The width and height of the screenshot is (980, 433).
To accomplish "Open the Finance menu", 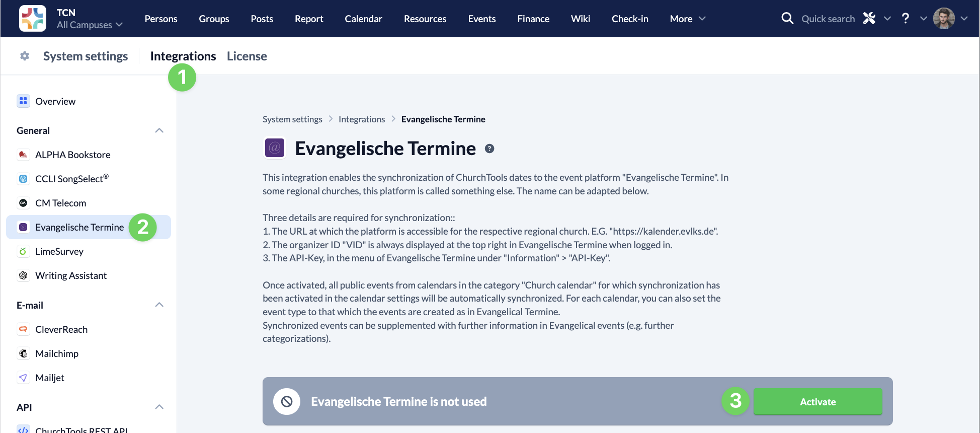I will [x=533, y=19].
